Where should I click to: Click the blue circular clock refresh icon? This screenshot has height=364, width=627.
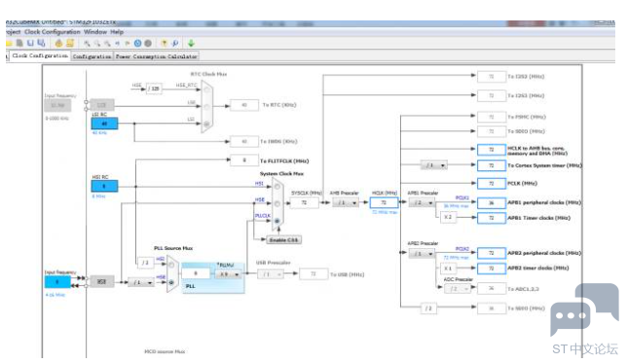point(137,43)
